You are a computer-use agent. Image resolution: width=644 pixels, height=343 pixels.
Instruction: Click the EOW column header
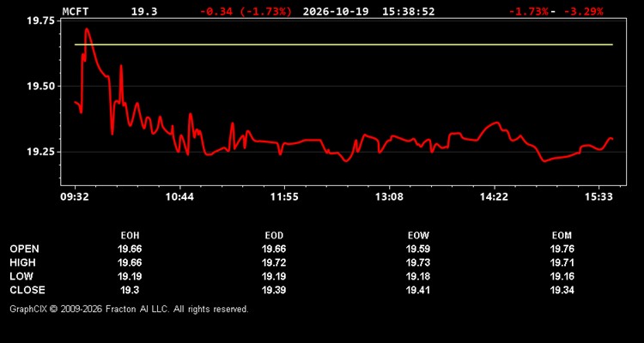click(x=418, y=236)
